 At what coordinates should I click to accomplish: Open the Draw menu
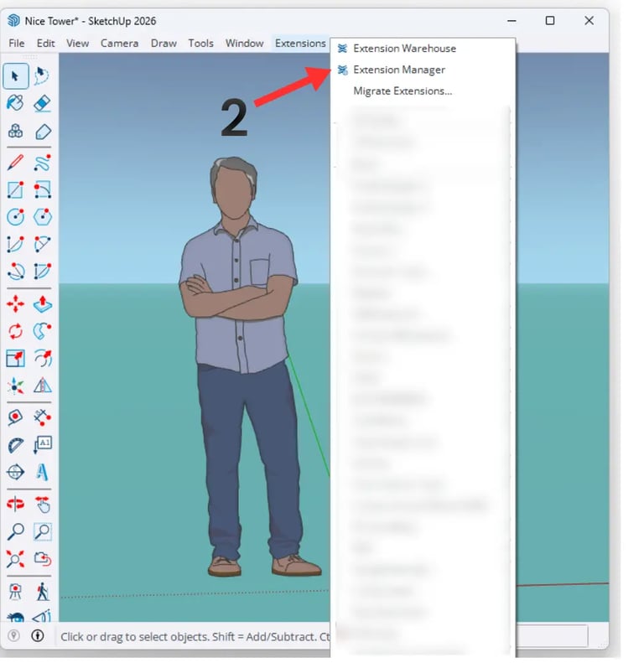pos(164,43)
